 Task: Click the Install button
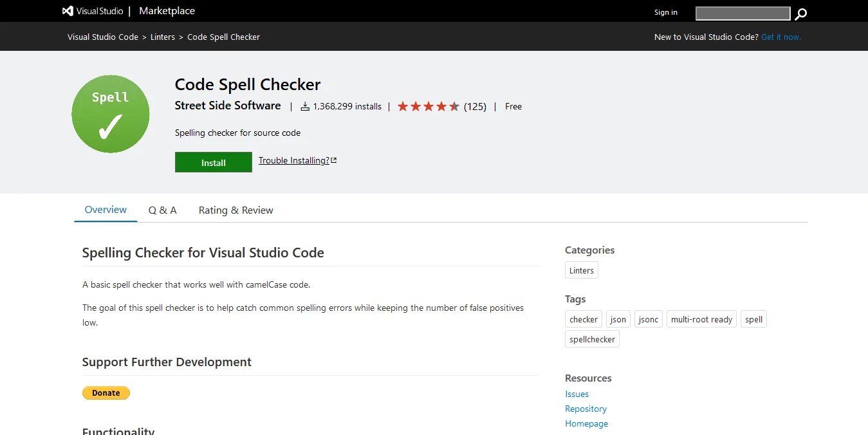(x=214, y=162)
